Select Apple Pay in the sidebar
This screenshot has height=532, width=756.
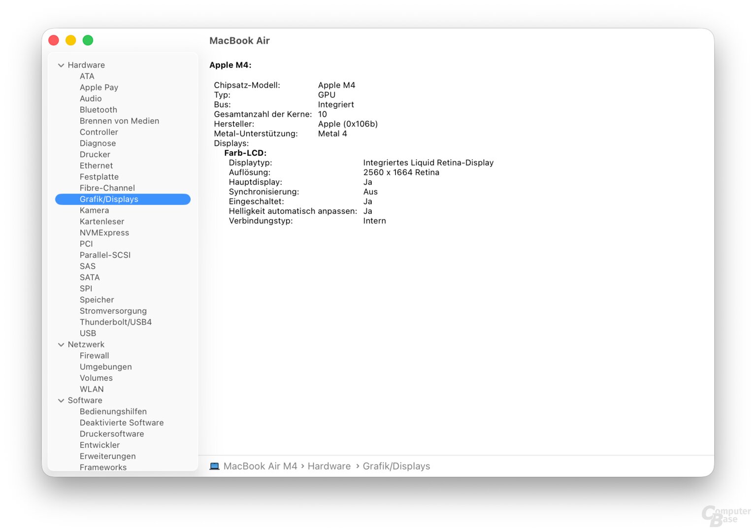pos(99,87)
